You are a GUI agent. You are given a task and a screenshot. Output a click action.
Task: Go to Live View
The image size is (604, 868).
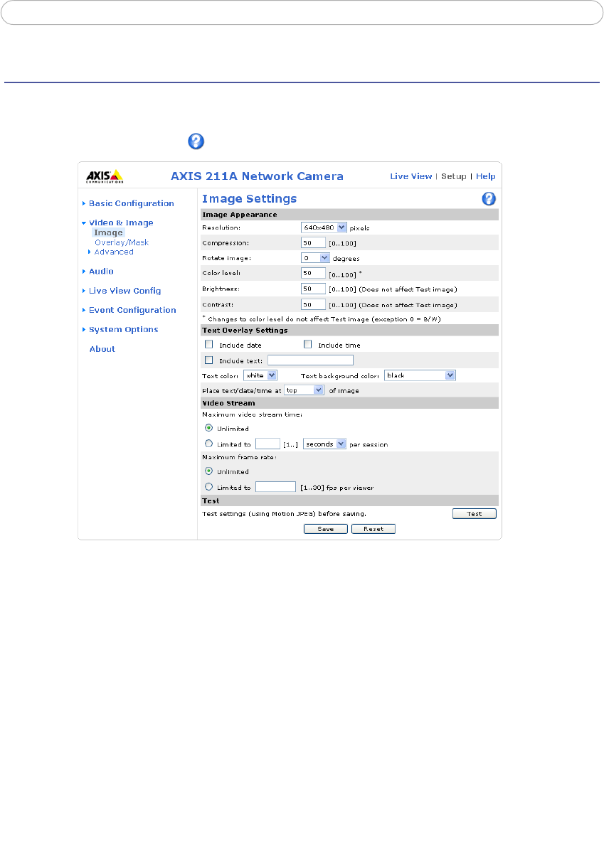click(410, 176)
